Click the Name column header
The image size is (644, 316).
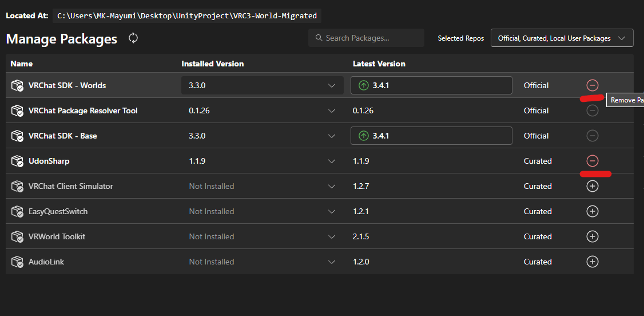click(x=21, y=64)
